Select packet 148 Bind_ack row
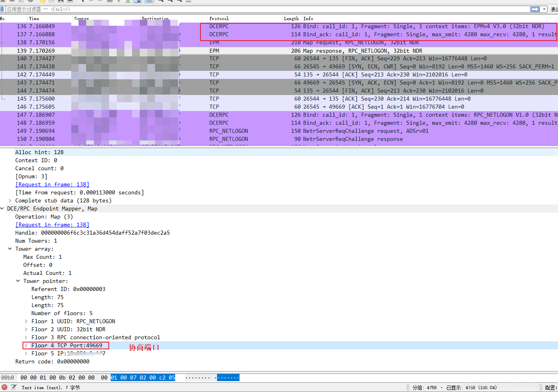This screenshot has width=558, height=392. point(279,123)
